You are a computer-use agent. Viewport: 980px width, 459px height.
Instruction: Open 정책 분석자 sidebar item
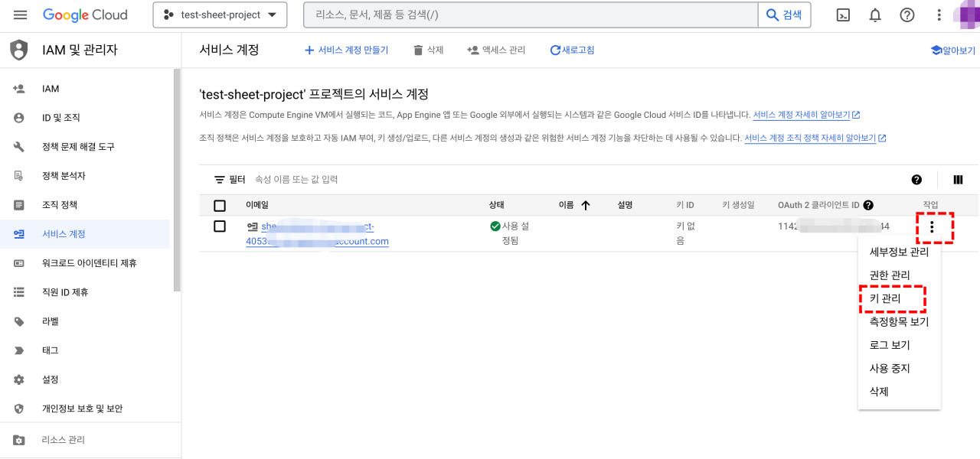pos(84,176)
